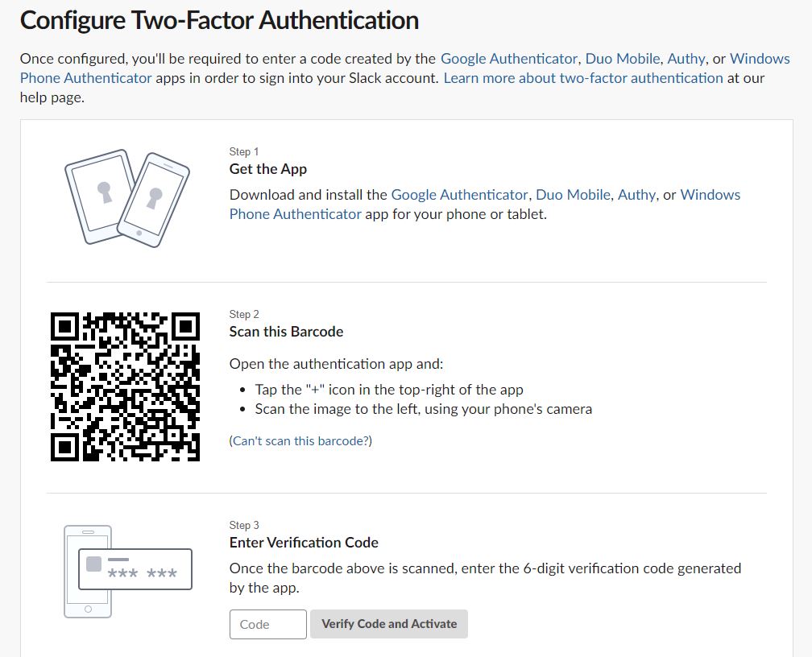Click Verify Code and Activate button
This screenshot has width=812, height=657.
tap(389, 624)
